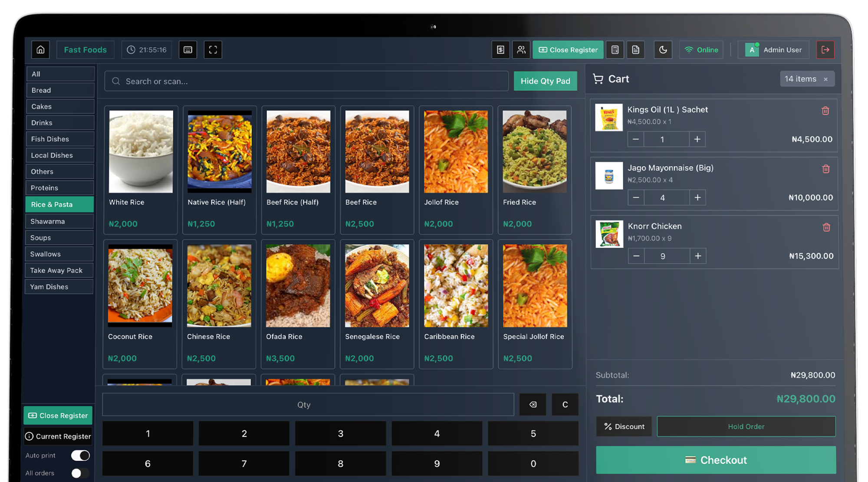Open the Proteins category
The width and height of the screenshot is (868, 482).
59,188
